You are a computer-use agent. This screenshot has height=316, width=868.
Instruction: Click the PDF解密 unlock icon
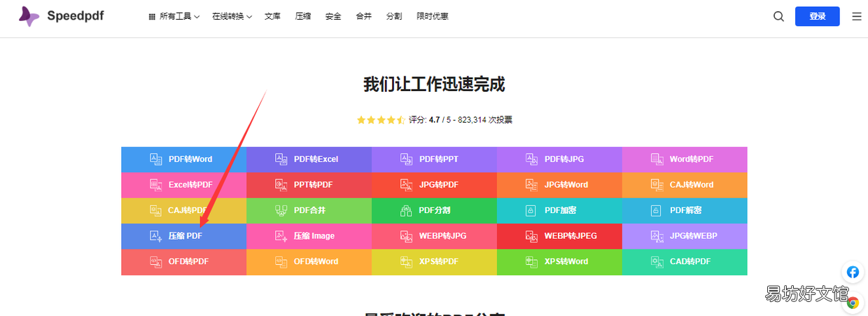(657, 210)
